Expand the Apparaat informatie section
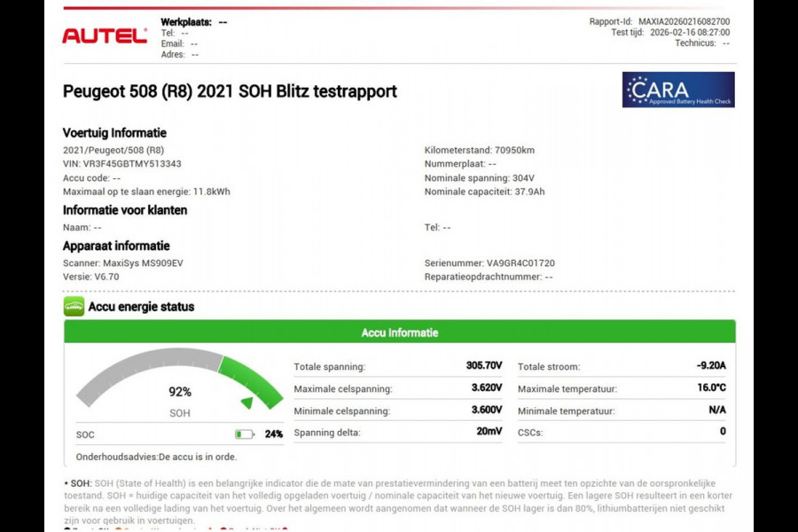798x532 pixels. coord(118,246)
